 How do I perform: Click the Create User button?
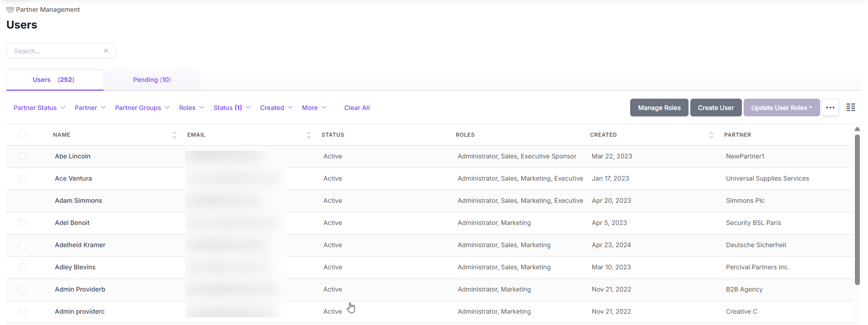716,108
